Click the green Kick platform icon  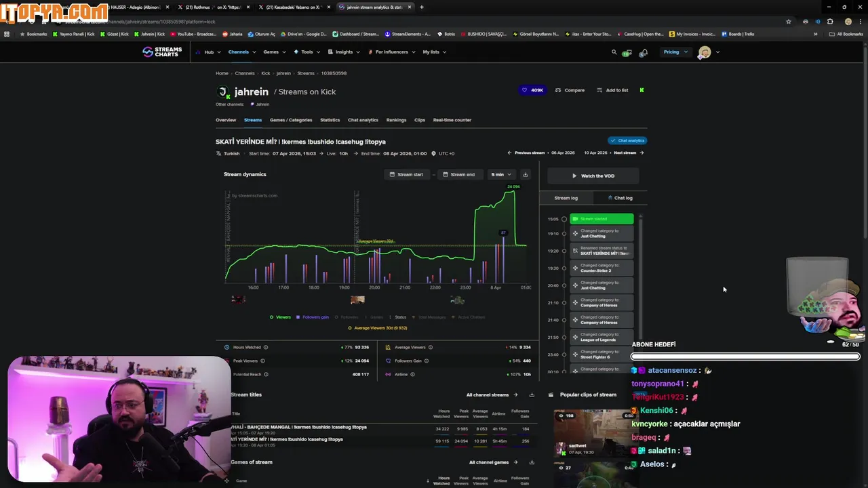pyautogui.click(x=642, y=90)
